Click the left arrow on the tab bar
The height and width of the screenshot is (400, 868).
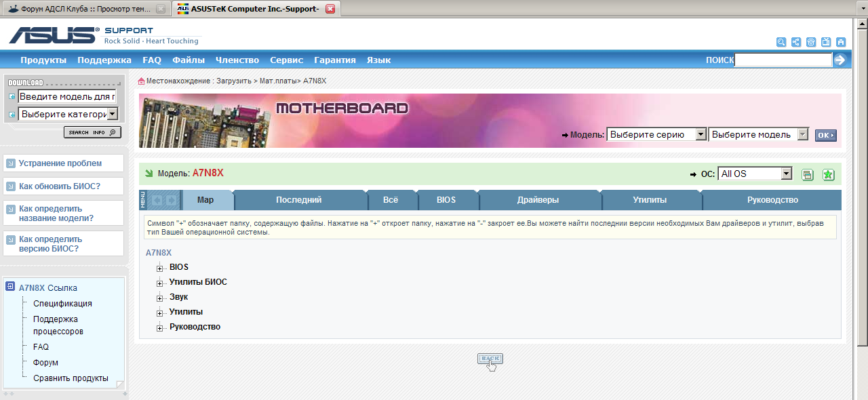coord(157,200)
